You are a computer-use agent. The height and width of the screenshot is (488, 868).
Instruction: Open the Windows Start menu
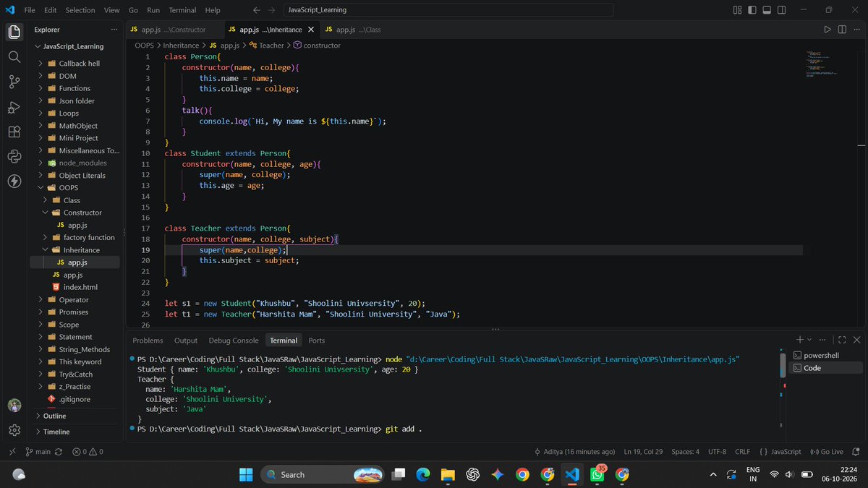[246, 474]
